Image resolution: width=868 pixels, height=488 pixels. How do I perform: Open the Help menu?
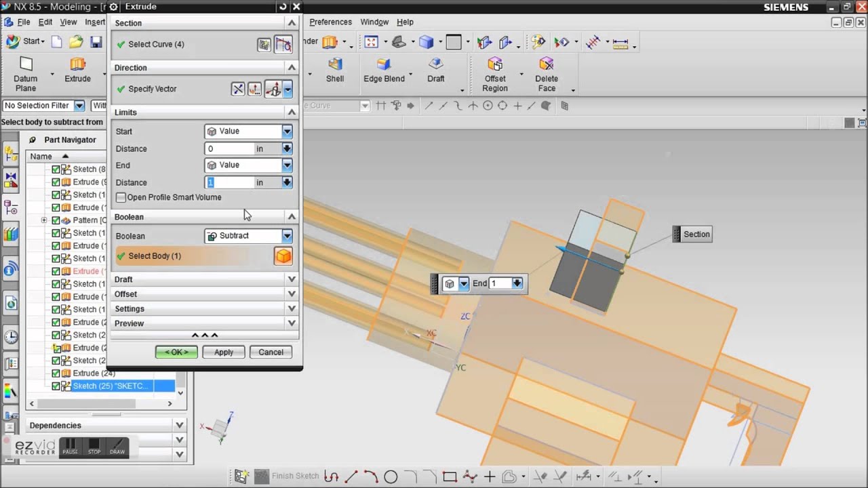click(405, 22)
